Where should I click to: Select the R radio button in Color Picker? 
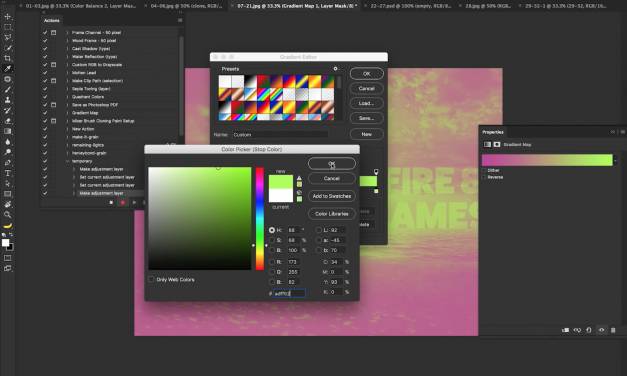click(x=272, y=262)
